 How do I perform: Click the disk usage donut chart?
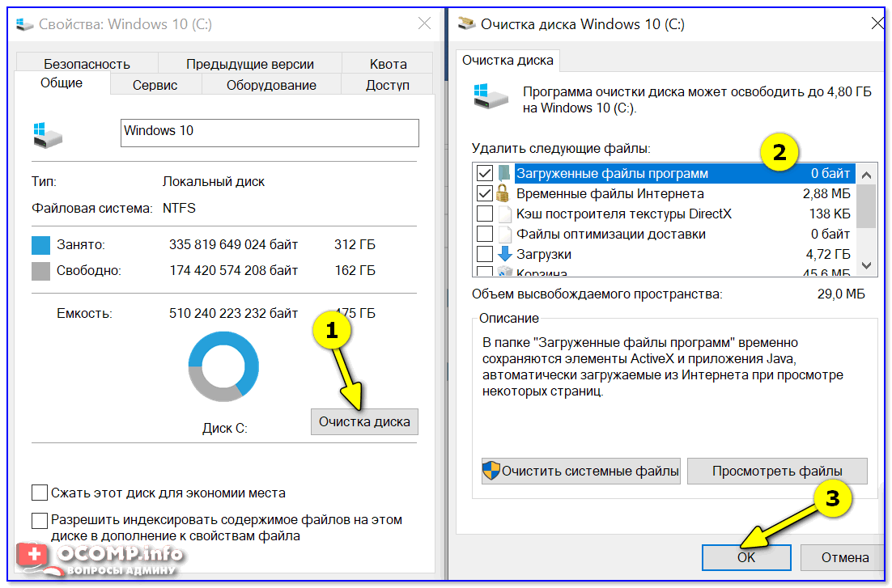click(223, 366)
